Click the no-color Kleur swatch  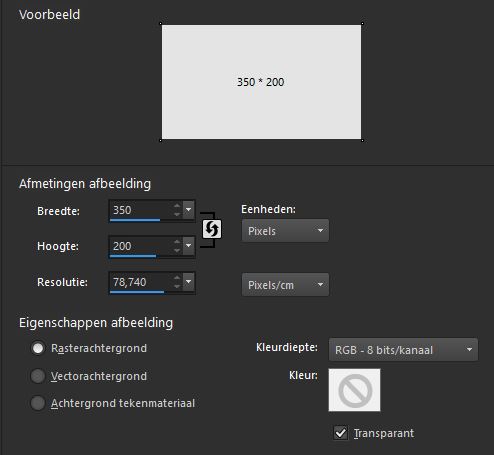click(354, 390)
